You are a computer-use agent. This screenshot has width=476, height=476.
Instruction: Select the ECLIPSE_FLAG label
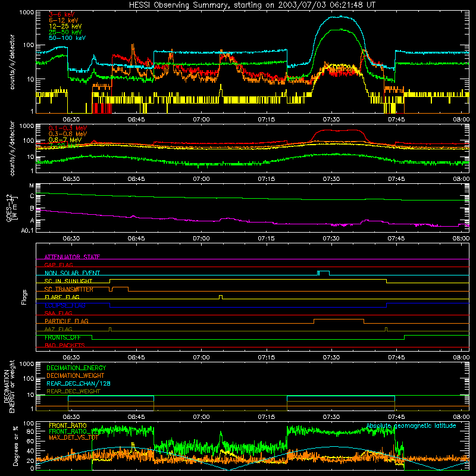(x=65, y=305)
